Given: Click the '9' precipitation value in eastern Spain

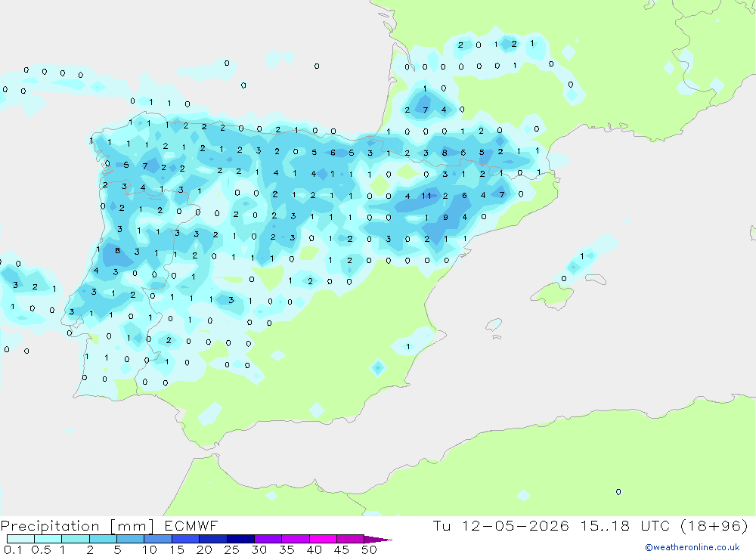Looking at the screenshot, I should [445, 218].
